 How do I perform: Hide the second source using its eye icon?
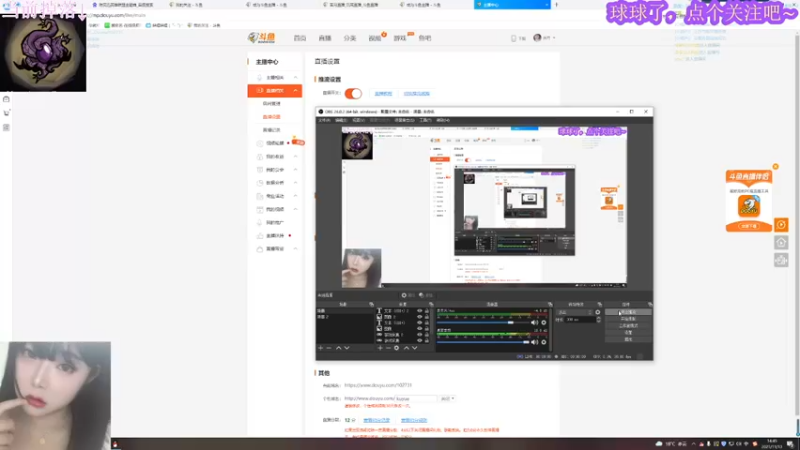tap(420, 317)
